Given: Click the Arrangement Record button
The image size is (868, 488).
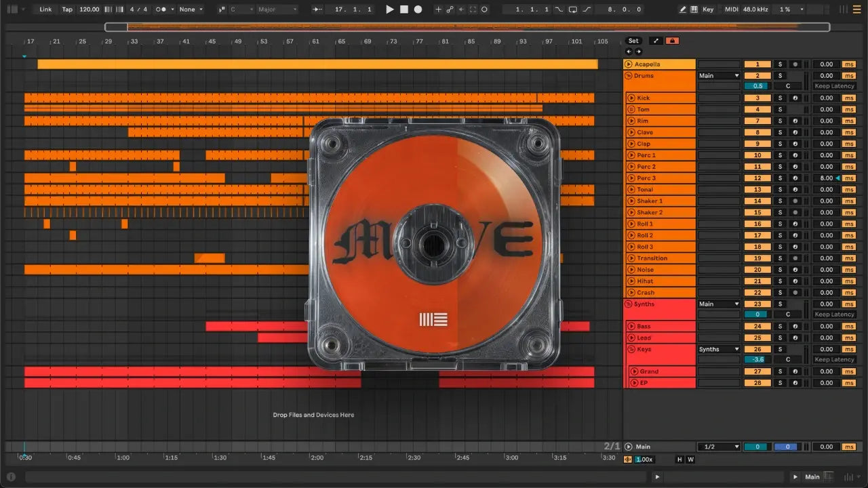Looking at the screenshot, I should pyautogui.click(x=418, y=9).
